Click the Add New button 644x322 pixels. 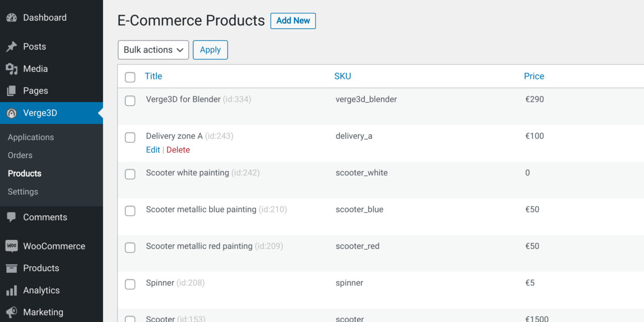[293, 21]
